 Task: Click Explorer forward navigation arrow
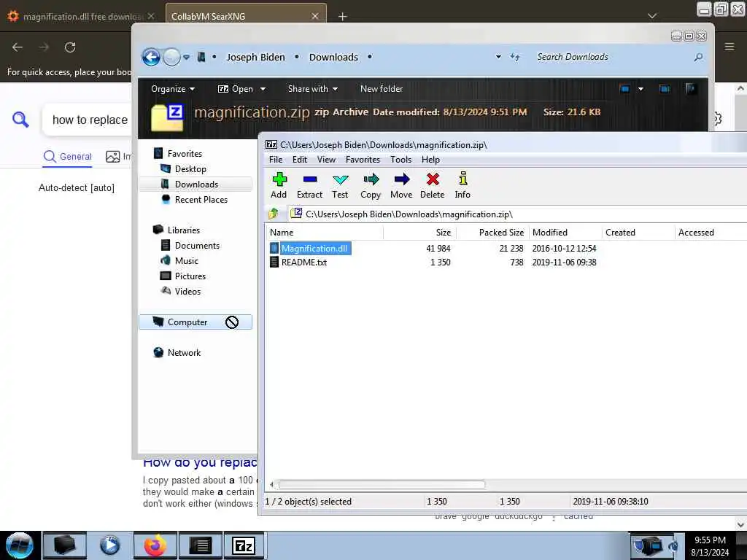[171, 57]
